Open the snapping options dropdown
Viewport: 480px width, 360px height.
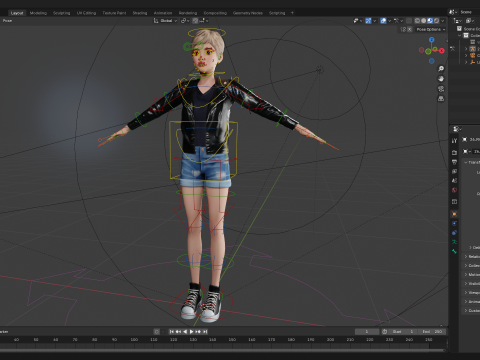coord(204,21)
